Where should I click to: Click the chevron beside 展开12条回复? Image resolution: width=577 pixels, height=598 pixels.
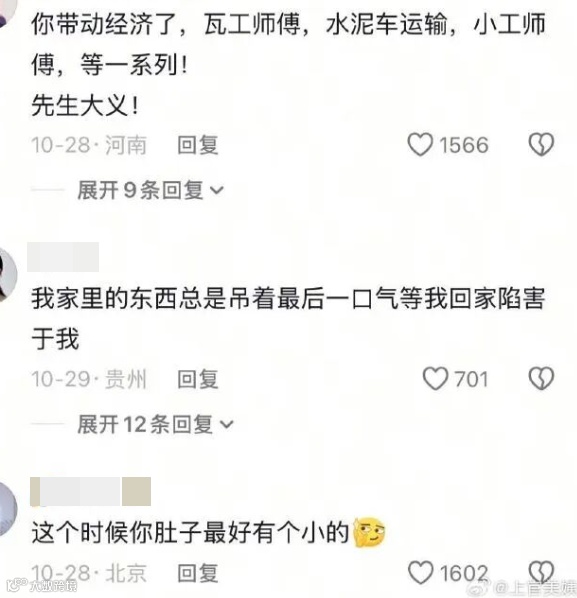(227, 424)
